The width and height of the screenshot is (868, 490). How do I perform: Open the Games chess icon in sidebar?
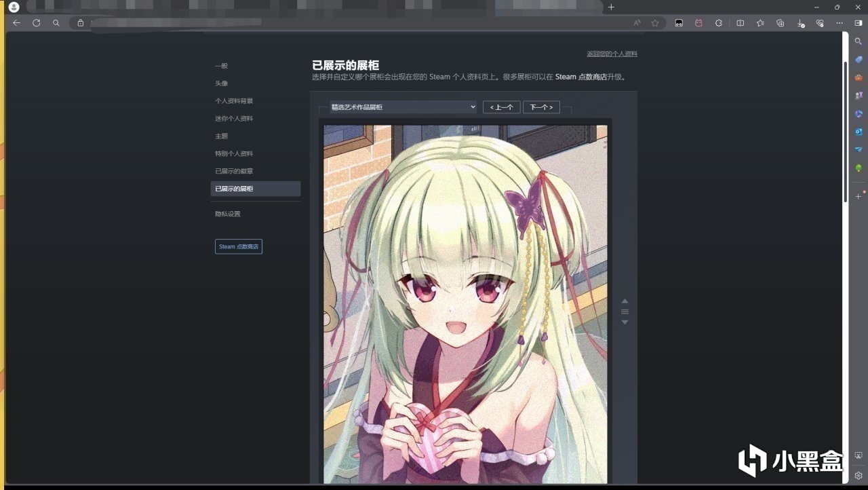pyautogui.click(x=859, y=96)
